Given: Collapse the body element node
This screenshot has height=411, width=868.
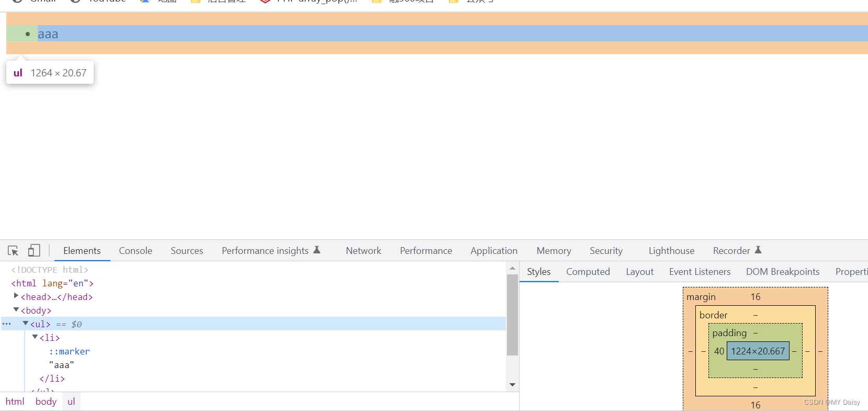Looking at the screenshot, I should [16, 310].
